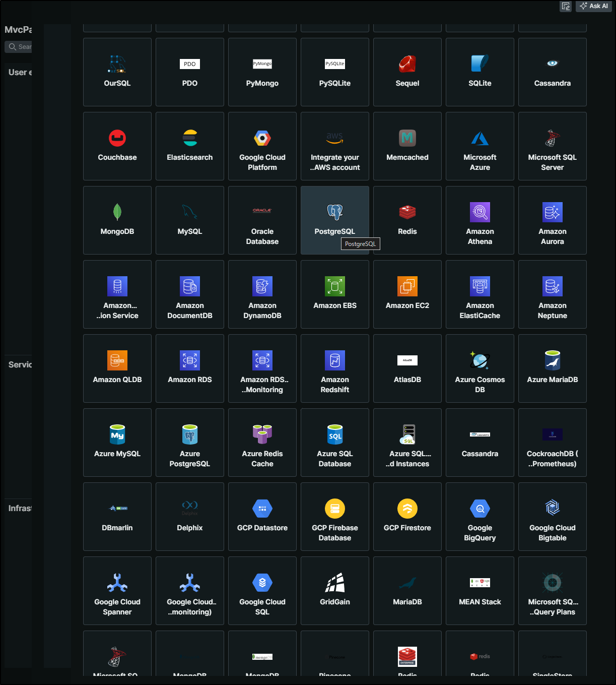Open the CockroachDB (Prometheus) tile
The width and height of the screenshot is (616, 685).
[x=553, y=443]
